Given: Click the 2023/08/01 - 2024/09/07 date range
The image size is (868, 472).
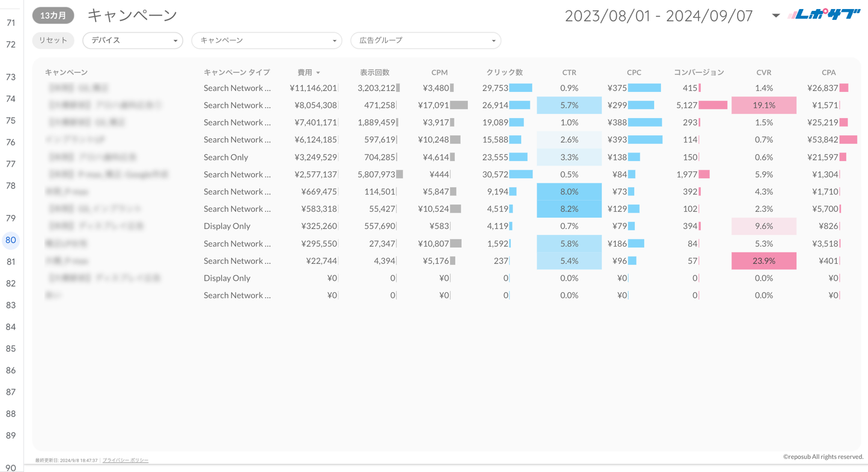Looking at the screenshot, I should 658,16.
